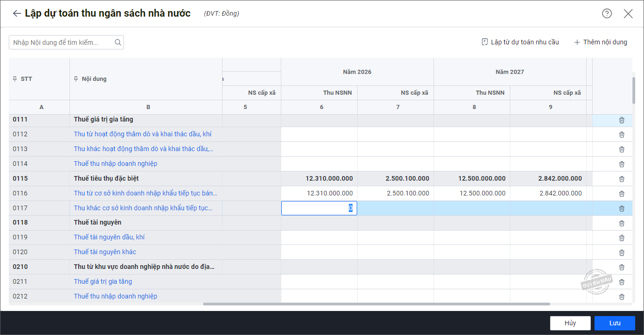Viewport: 644px width, 335px height.
Task: Click the horizontal scrollbar under the table
Action: coord(376,304)
